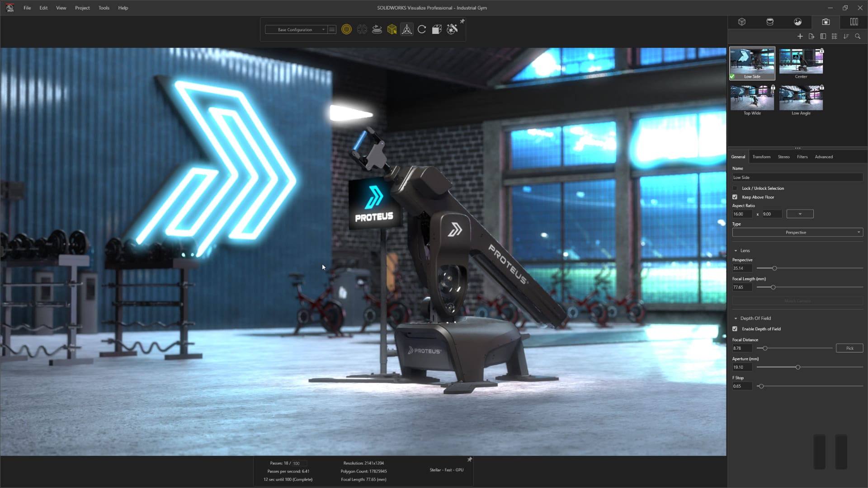This screenshot has height=488, width=868.
Task: Select the Turntable animation icon
Action: [x=377, y=29]
